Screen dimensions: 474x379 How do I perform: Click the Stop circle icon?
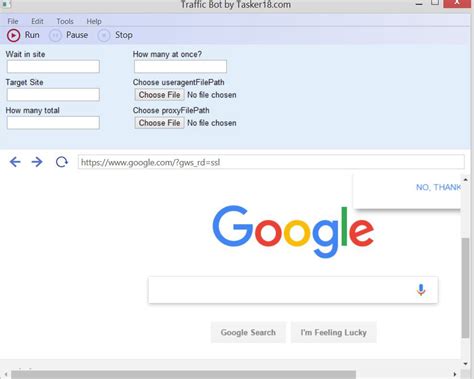[104, 35]
